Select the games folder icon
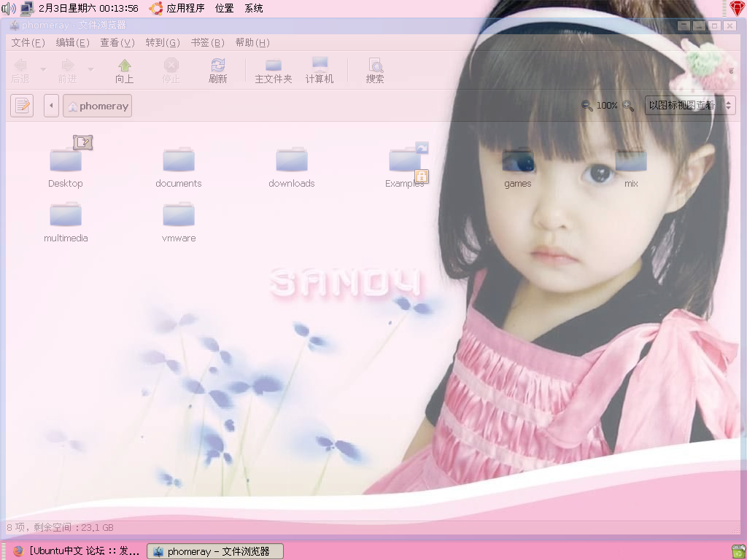Image resolution: width=747 pixels, height=560 pixels. 518,159
